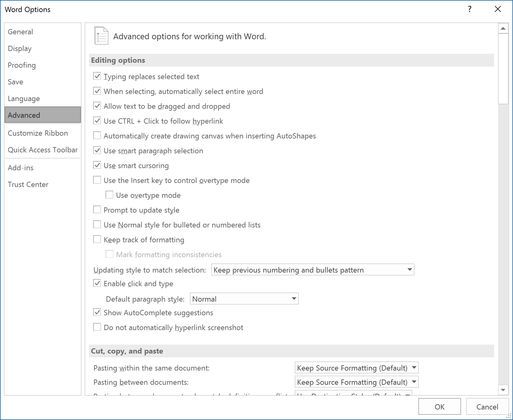The height and width of the screenshot is (420, 513).
Task: Click the scrollbar up arrow
Action: (503, 28)
